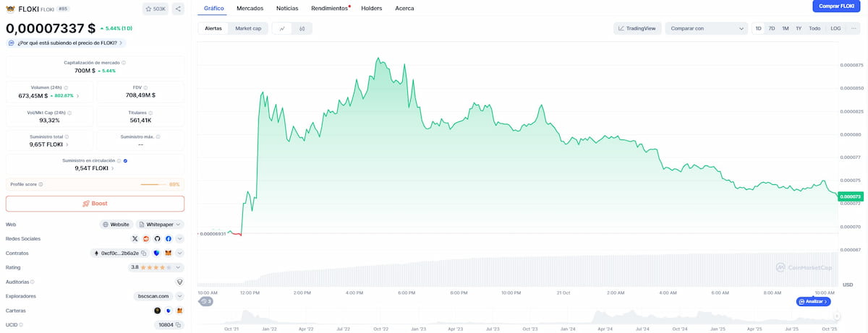Click the Profile score 69% progress bar
The width and height of the screenshot is (868, 333).
(153, 184)
